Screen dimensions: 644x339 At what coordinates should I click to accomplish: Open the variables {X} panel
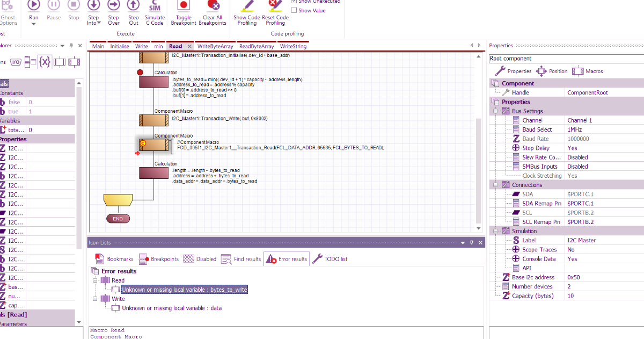coord(46,62)
